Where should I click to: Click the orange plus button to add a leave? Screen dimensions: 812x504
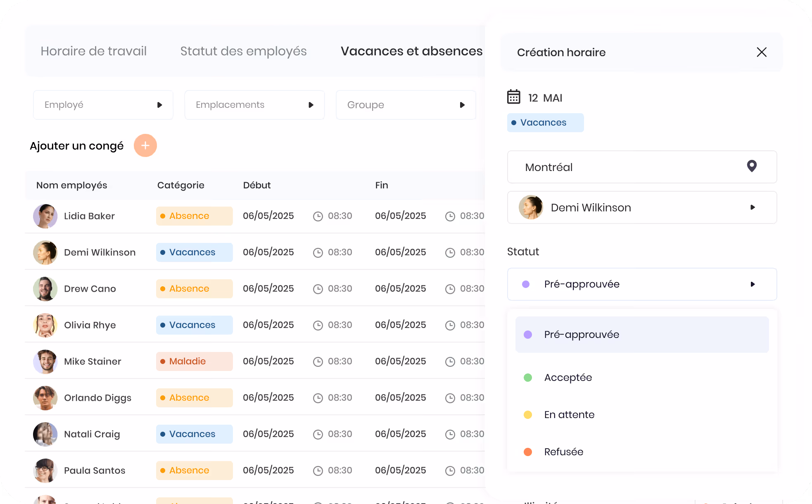click(145, 145)
